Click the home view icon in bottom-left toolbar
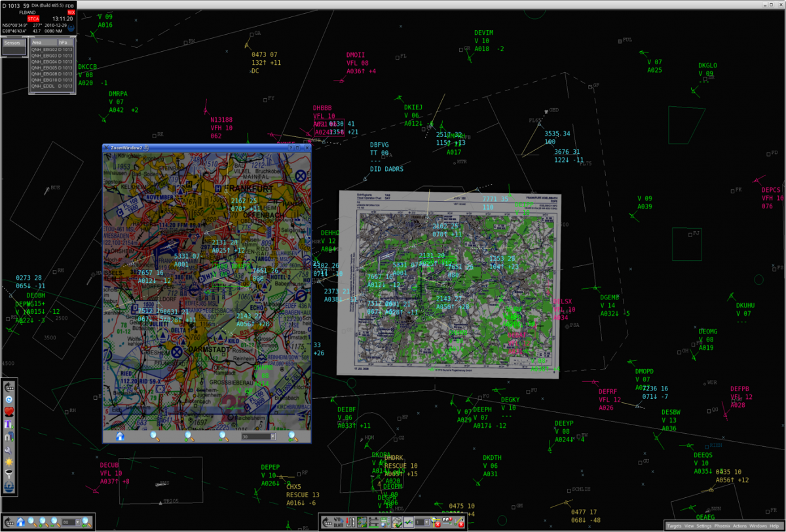This screenshot has height=532, width=786. pos(20,522)
